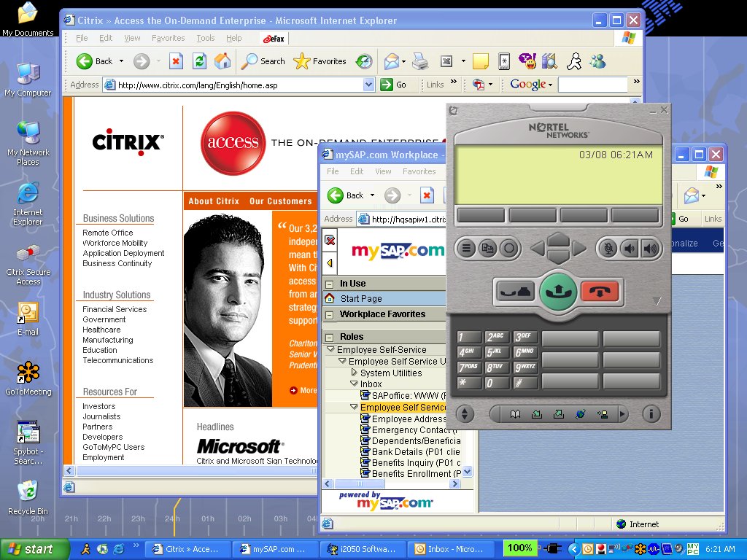
Task: Click the directory book icon on Nortel softphone
Action: [515, 414]
